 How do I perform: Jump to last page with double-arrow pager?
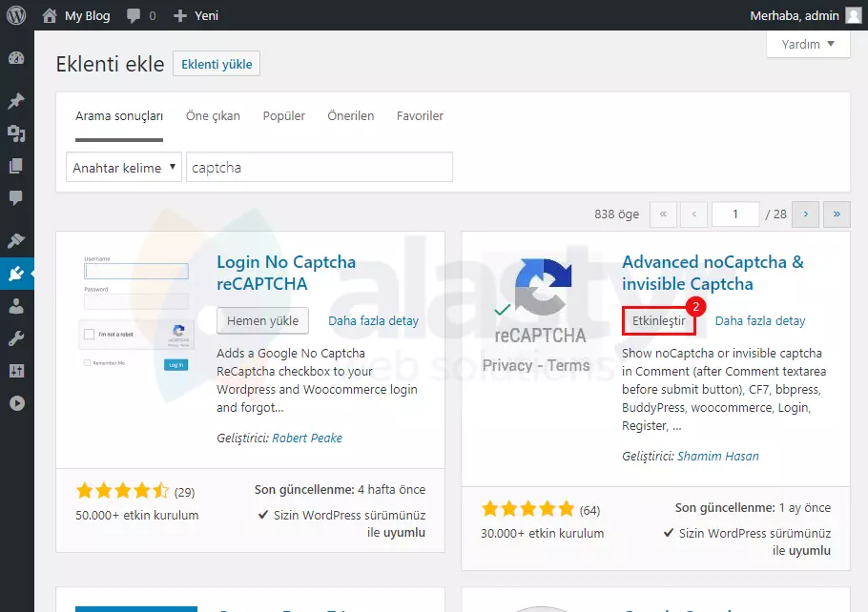(837, 214)
